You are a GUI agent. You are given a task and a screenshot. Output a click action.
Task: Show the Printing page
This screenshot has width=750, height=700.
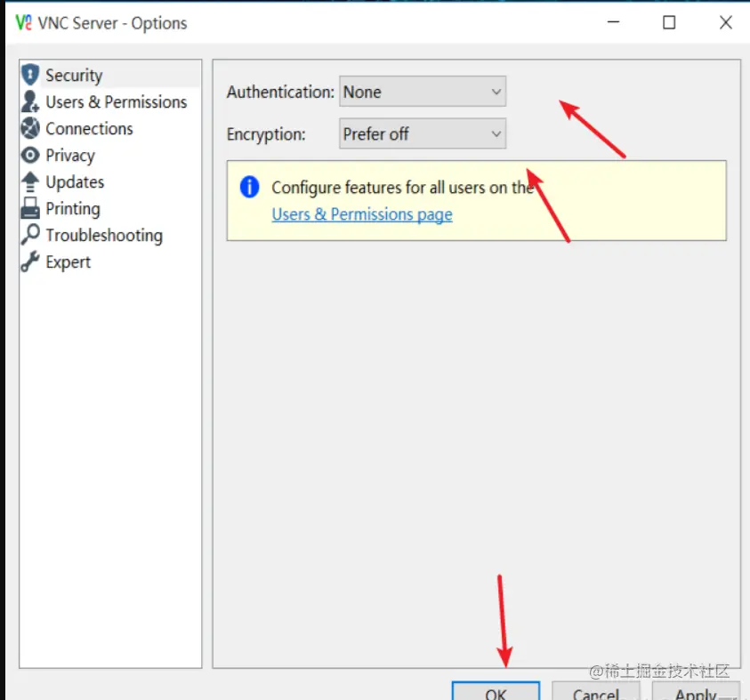[110, 209]
